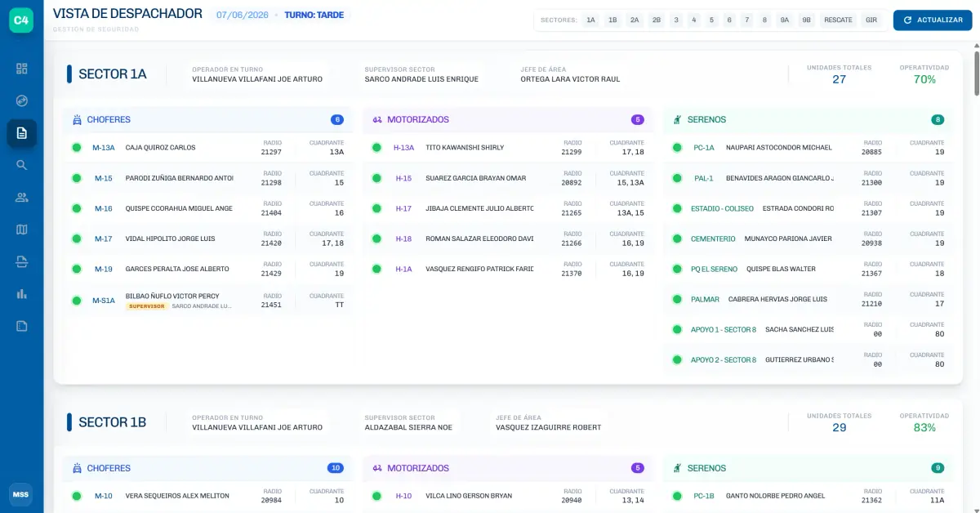Select the GIR sector filter
980x513 pixels.
pos(871,20)
